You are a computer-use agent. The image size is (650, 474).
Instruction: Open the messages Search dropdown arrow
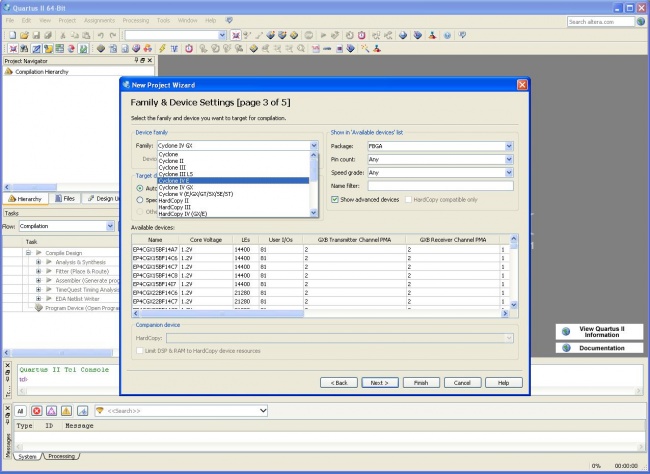(263, 411)
